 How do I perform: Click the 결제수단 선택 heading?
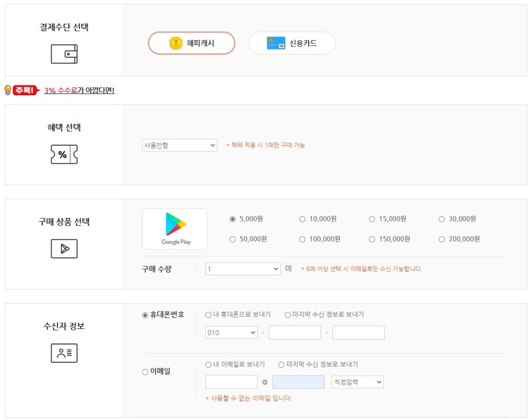64,27
